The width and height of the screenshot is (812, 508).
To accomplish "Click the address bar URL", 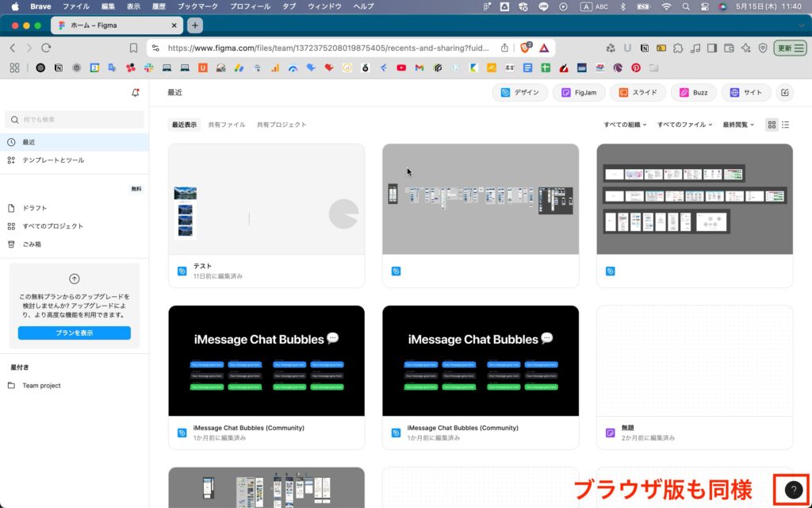I will [x=328, y=48].
